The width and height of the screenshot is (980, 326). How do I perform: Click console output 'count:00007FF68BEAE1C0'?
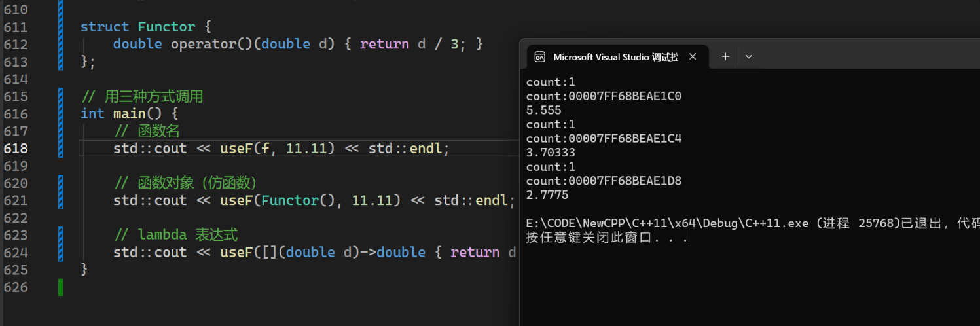[604, 96]
